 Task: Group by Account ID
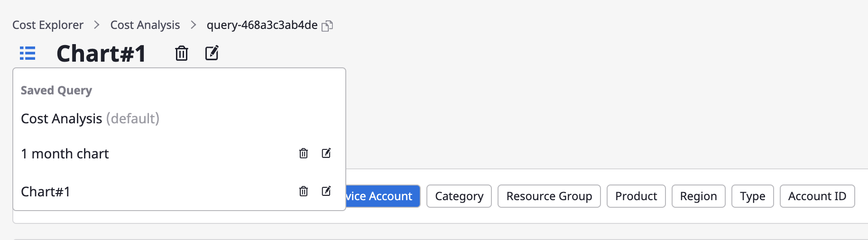[817, 196]
